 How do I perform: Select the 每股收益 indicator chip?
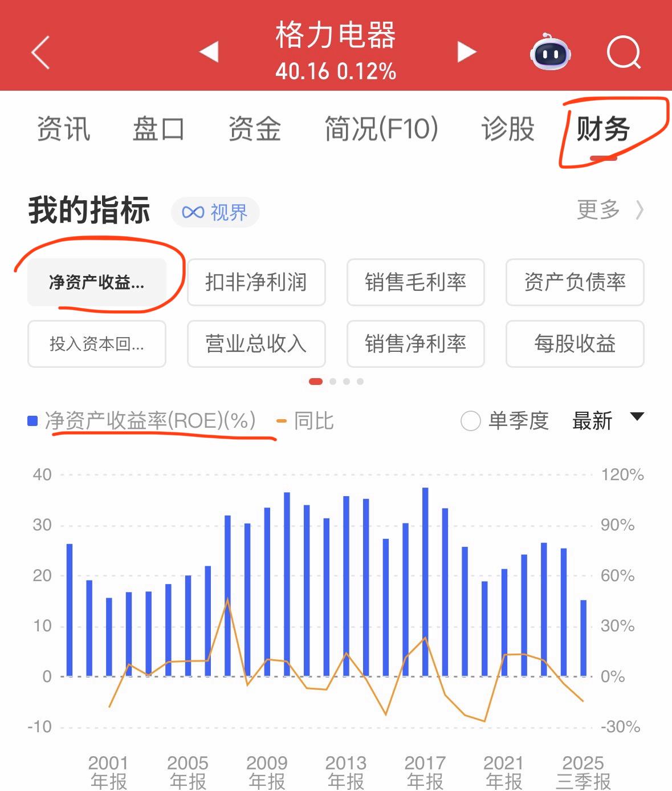575,344
